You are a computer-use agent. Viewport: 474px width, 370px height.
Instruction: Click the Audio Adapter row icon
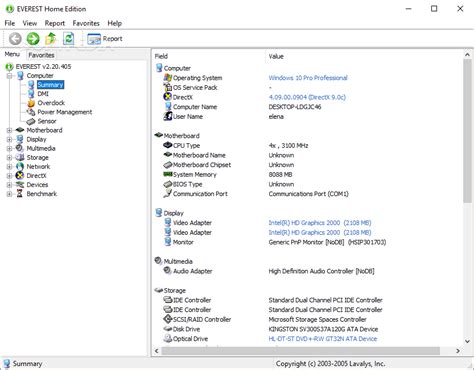tap(167, 271)
